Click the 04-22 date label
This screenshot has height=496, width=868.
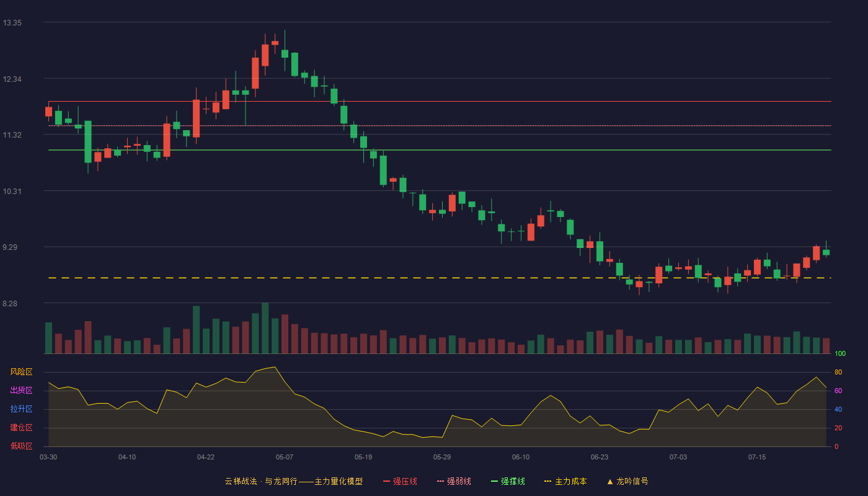click(x=206, y=457)
